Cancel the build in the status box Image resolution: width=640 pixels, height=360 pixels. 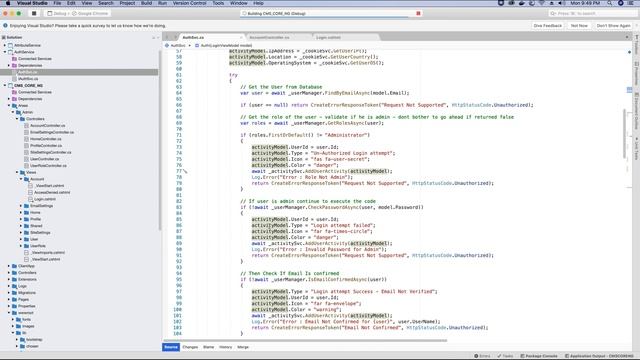pyautogui.click(x=418, y=13)
